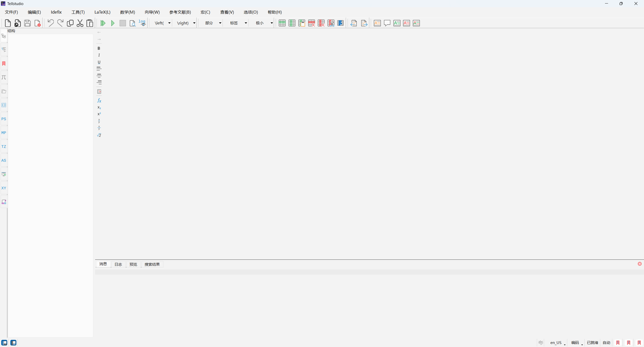Open the {} delimiters side panel
644x347 pixels.
(x=4, y=105)
